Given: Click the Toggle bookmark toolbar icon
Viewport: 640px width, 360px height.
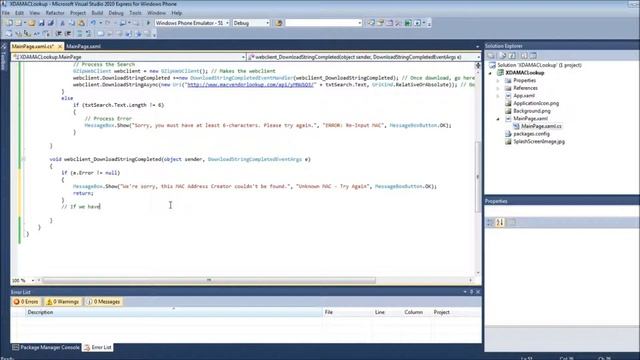Looking at the screenshot, I should (x=100, y=34).
